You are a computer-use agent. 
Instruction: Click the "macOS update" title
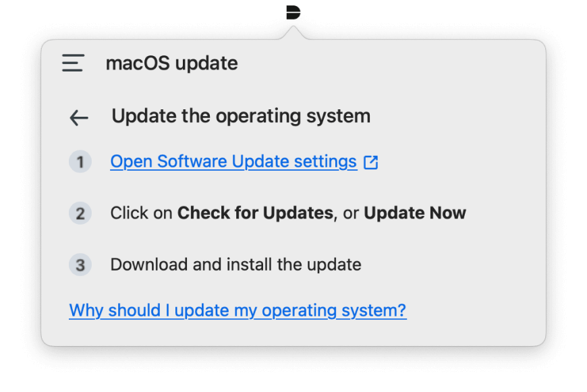tap(171, 63)
